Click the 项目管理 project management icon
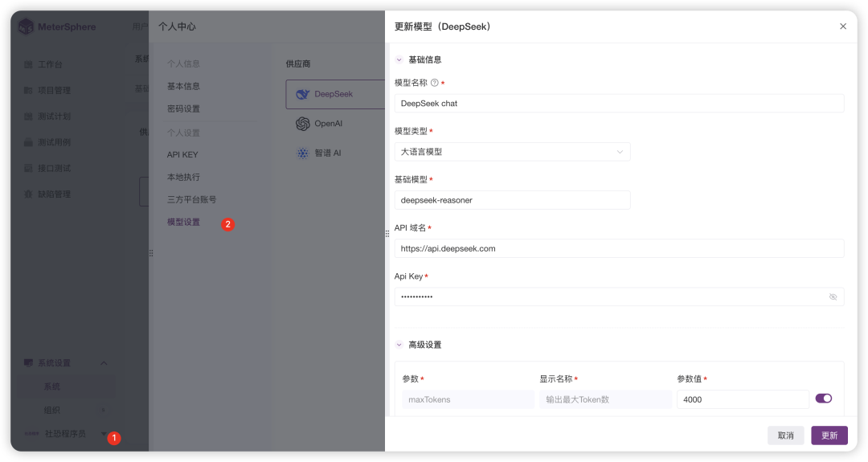This screenshot has width=868, height=462. tap(28, 90)
